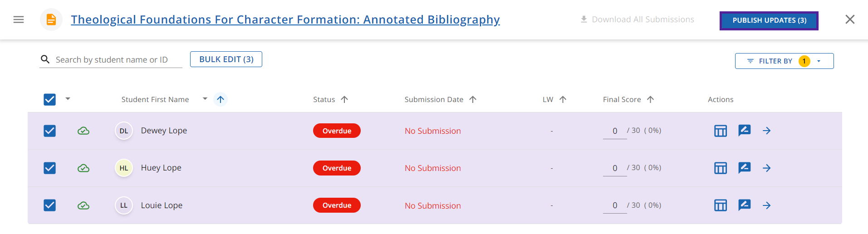
Task: Click the orange assignment document icon
Action: [51, 19]
